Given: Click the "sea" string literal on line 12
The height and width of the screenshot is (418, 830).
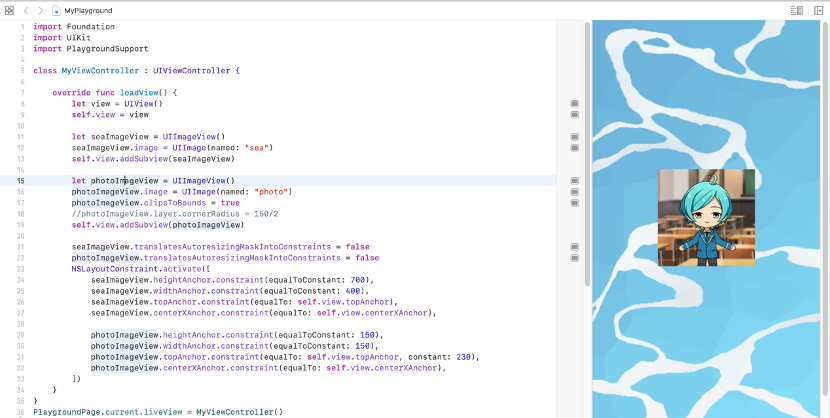Looking at the screenshot, I should 257,148.
